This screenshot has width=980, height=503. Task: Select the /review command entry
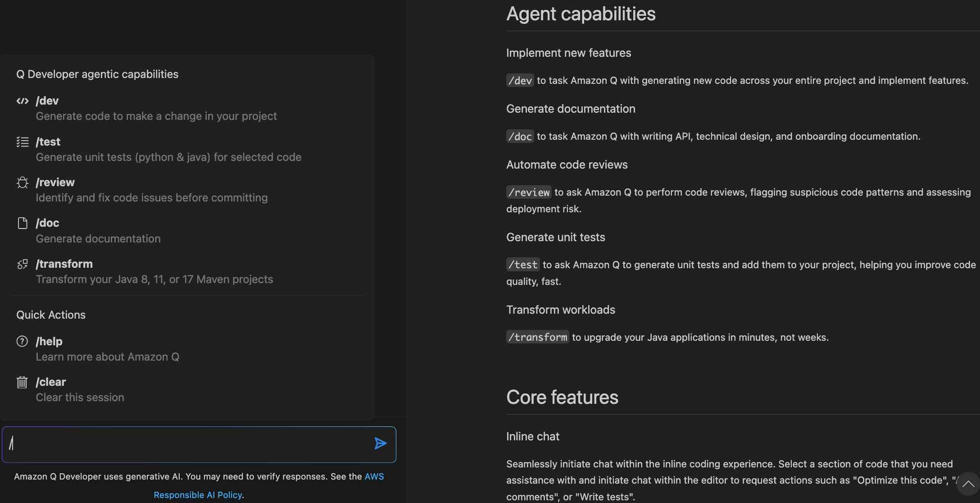pyautogui.click(x=151, y=190)
